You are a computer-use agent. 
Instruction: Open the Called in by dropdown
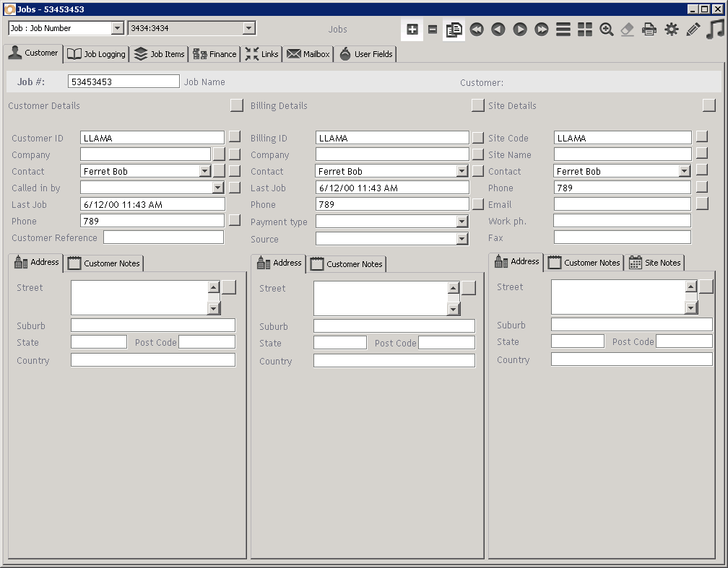tap(218, 188)
